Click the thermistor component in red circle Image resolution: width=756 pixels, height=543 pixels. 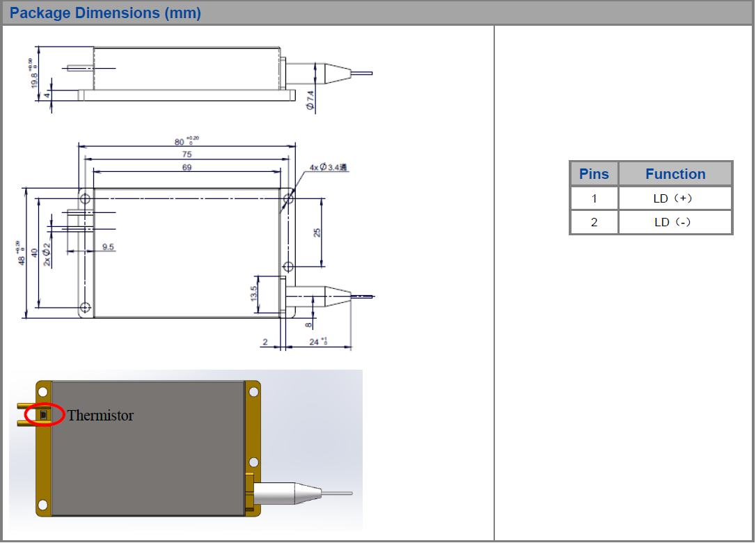pos(44,415)
